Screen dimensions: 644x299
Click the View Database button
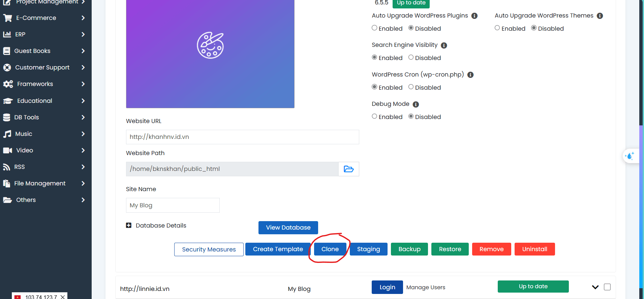[x=288, y=228]
